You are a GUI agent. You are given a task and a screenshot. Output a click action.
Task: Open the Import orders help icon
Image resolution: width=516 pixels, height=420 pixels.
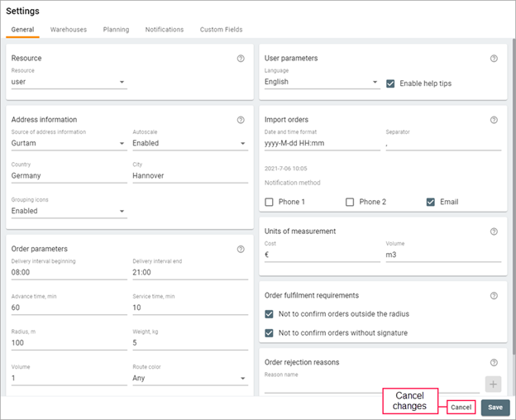[x=494, y=120]
